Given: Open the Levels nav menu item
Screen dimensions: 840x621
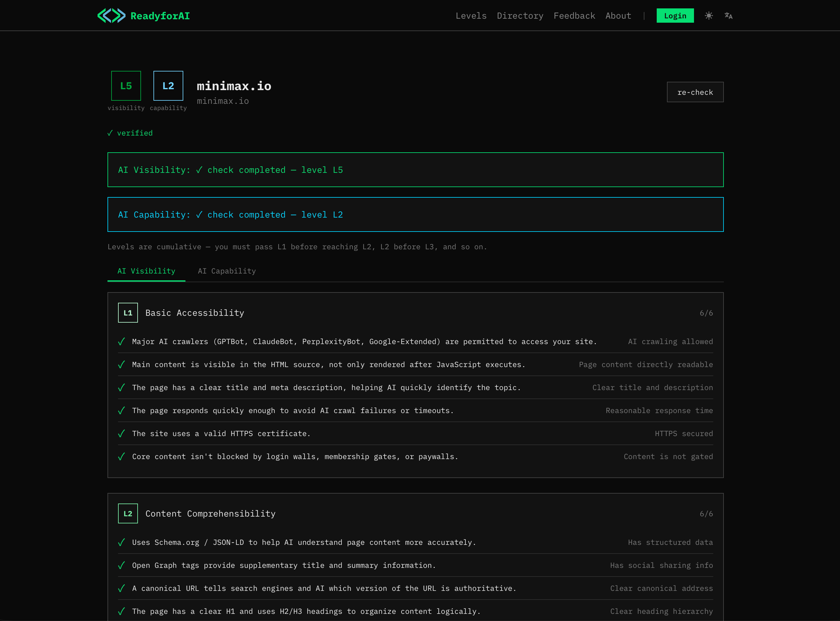Looking at the screenshot, I should click(471, 16).
